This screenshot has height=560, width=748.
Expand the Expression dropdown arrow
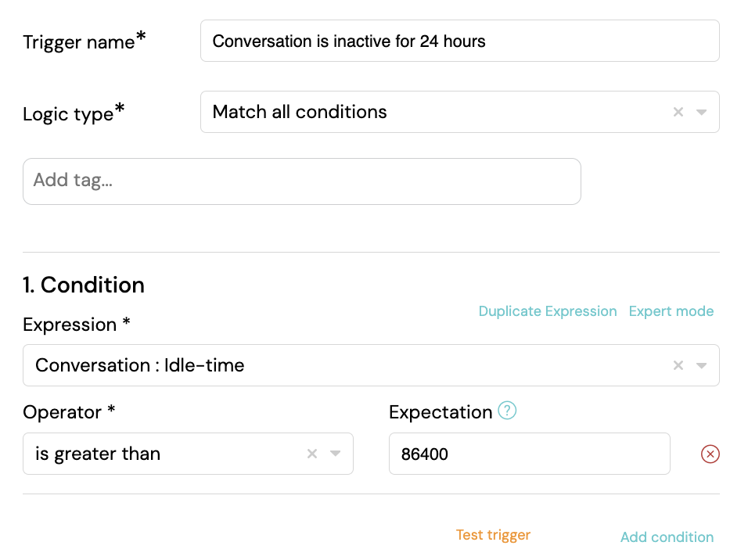701,365
